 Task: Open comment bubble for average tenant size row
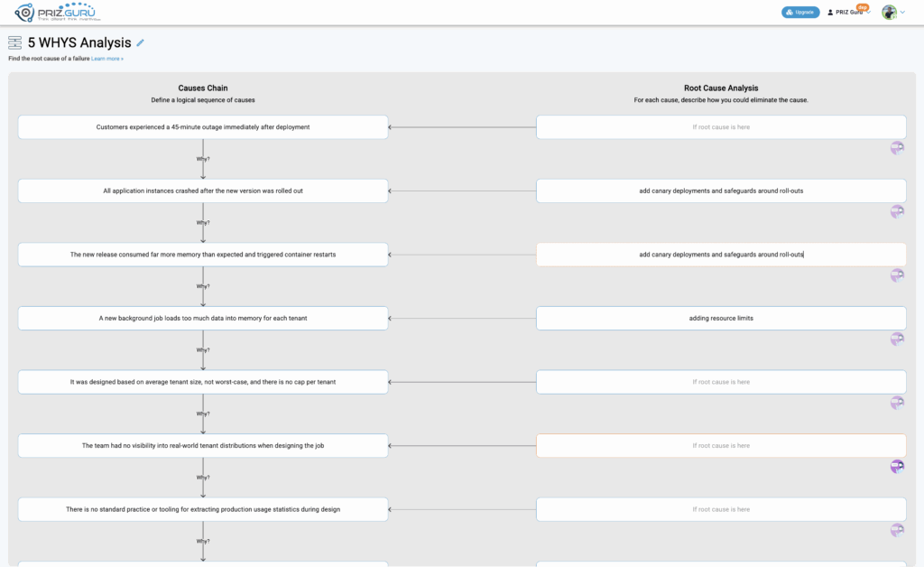pyautogui.click(x=897, y=402)
